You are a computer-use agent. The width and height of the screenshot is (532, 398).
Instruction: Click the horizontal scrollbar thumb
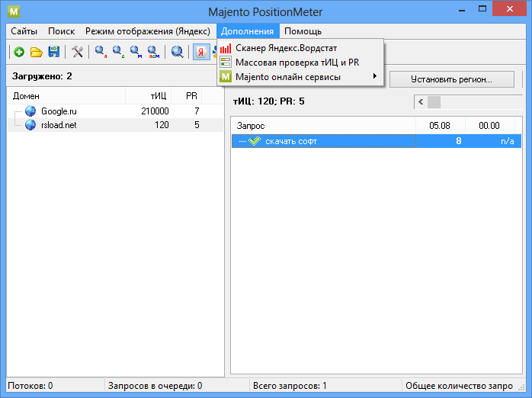pos(434,102)
